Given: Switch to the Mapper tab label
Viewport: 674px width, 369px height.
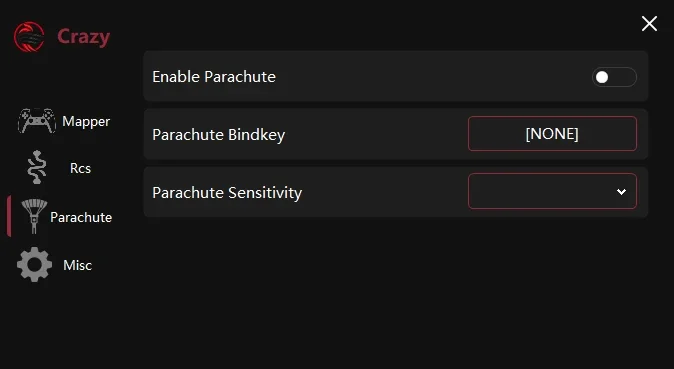Looking at the screenshot, I should point(86,122).
